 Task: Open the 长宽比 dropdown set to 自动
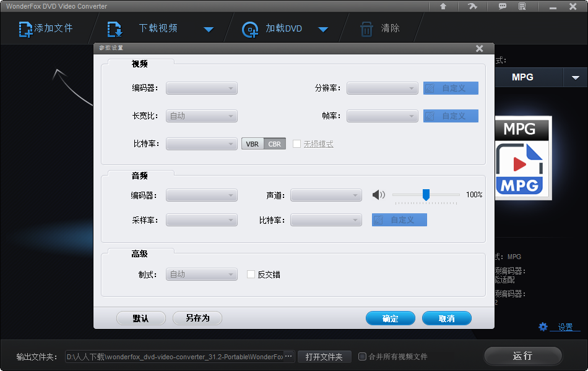click(201, 116)
